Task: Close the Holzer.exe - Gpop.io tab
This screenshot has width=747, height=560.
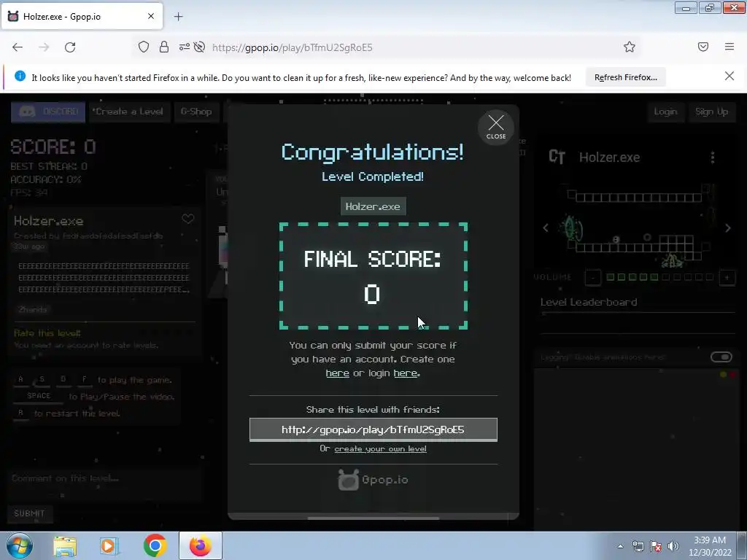Action: click(x=151, y=16)
